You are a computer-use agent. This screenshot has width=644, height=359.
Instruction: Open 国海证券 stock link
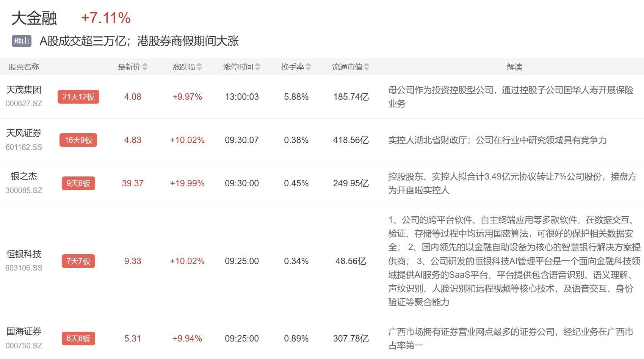coord(24,332)
